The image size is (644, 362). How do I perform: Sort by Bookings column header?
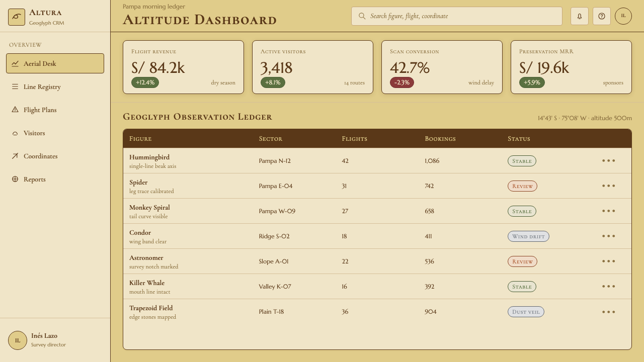[x=440, y=138]
